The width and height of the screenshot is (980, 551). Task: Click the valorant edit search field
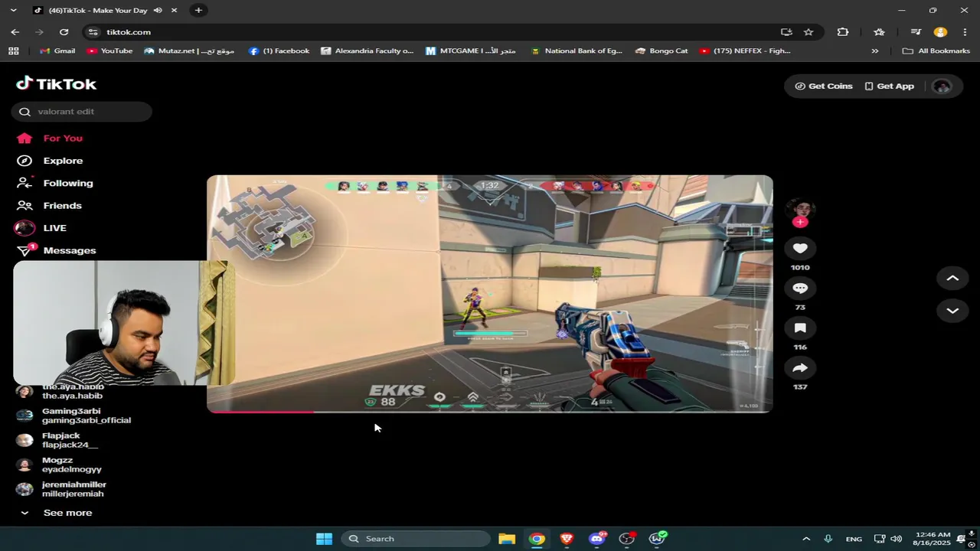click(82, 111)
